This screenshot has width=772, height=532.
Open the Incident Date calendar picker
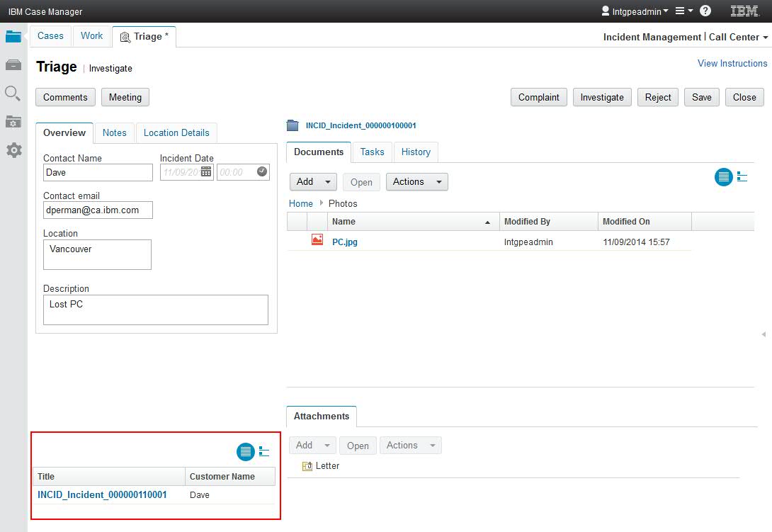[206, 171]
